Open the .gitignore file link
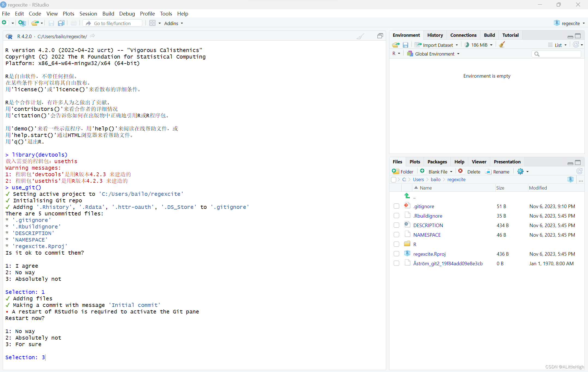This screenshot has height=372, width=588. click(424, 206)
